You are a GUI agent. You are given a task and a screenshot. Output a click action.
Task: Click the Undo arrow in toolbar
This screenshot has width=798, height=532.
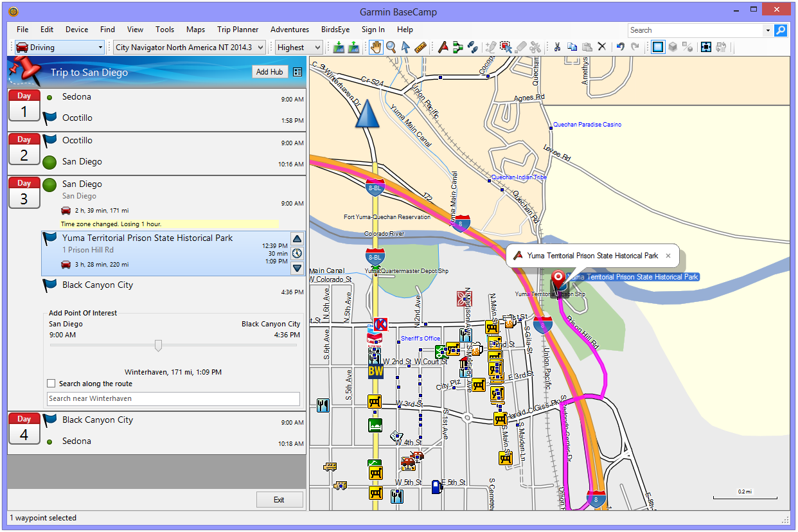point(620,47)
